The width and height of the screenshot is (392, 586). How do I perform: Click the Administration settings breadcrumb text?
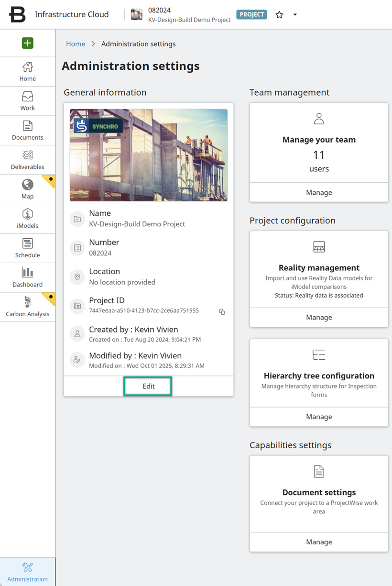pyautogui.click(x=138, y=44)
